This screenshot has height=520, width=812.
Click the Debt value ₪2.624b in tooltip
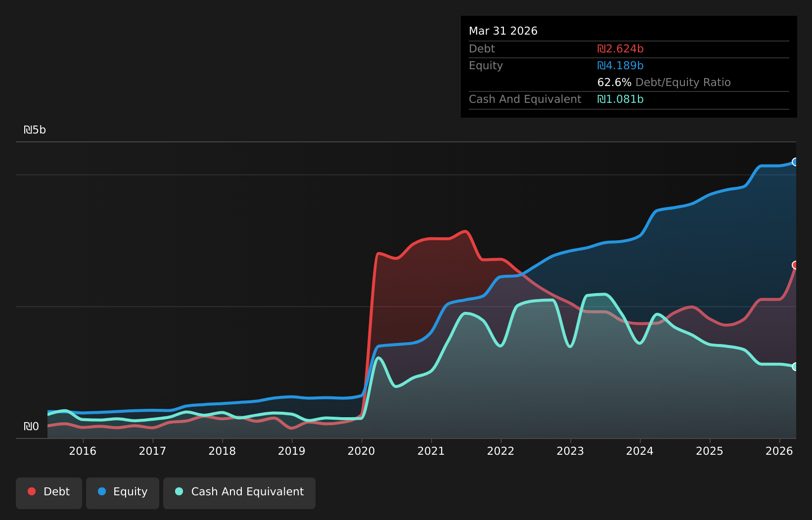(x=620, y=49)
